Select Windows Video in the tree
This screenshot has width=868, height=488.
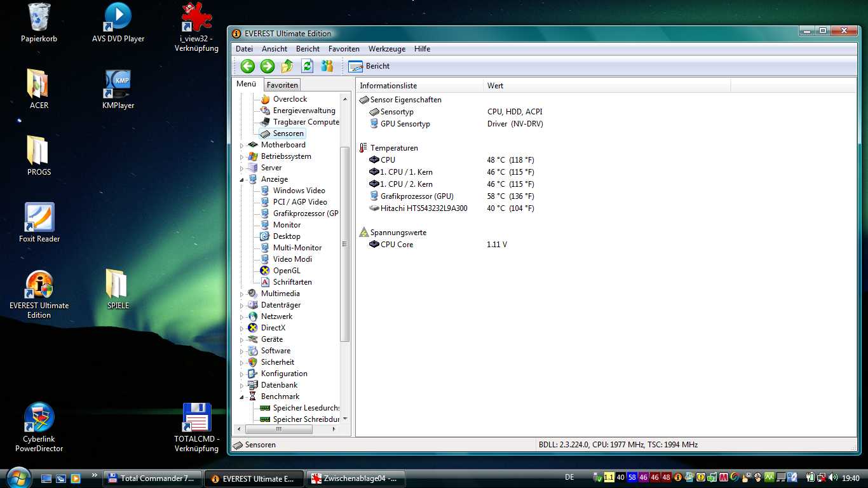pyautogui.click(x=299, y=191)
